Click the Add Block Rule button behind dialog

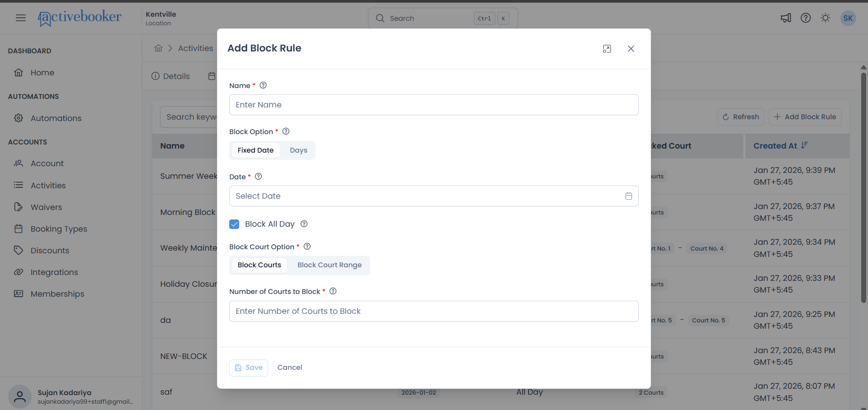[x=805, y=117]
